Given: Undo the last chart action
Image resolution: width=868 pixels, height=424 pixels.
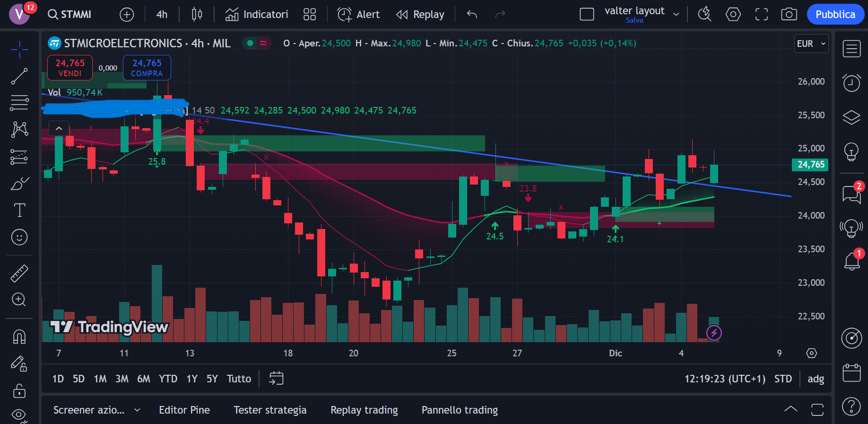Looking at the screenshot, I should click(472, 14).
